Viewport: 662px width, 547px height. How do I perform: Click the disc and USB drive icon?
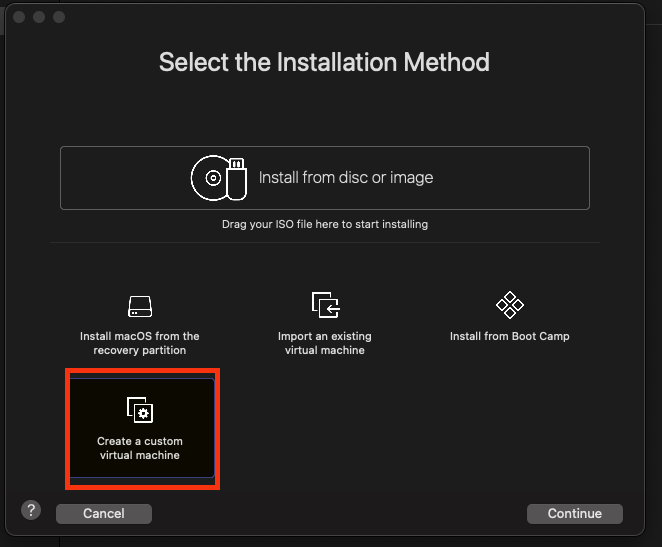(x=218, y=178)
